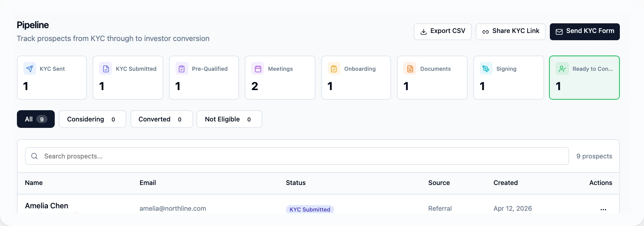
Task: Click the Documents card label
Action: point(436,69)
